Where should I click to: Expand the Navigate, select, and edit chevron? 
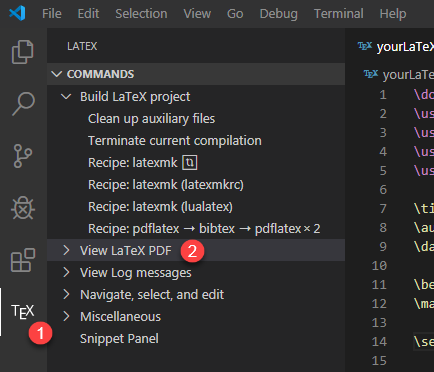coord(66,294)
